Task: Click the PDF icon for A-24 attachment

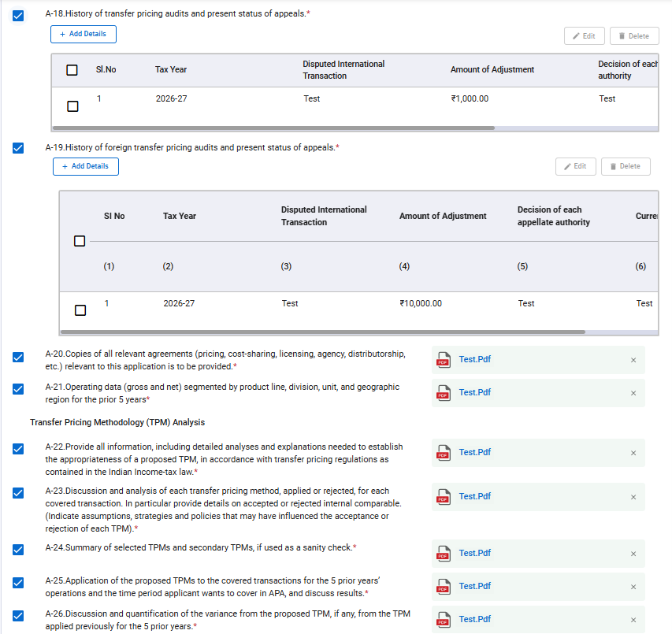Action: (444, 554)
